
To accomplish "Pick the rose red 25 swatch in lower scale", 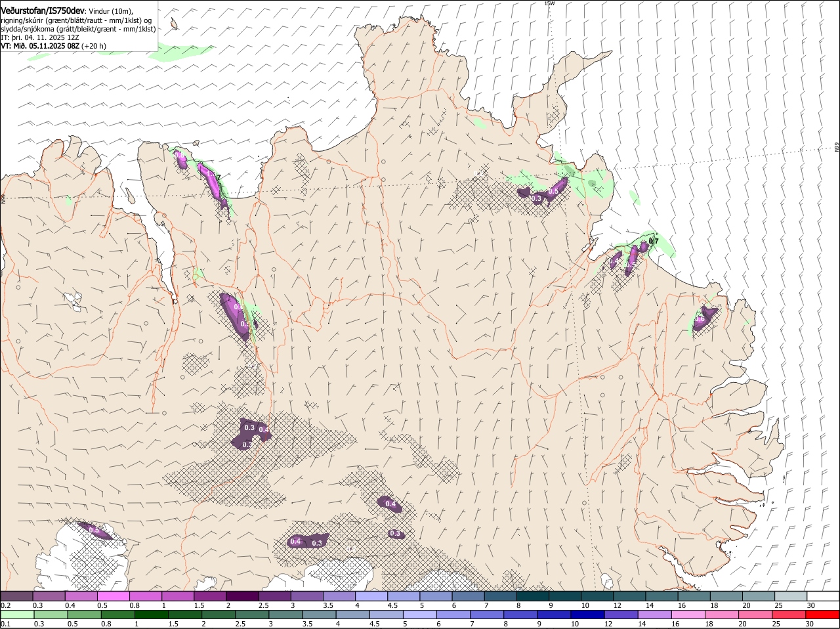I will point(789,615).
